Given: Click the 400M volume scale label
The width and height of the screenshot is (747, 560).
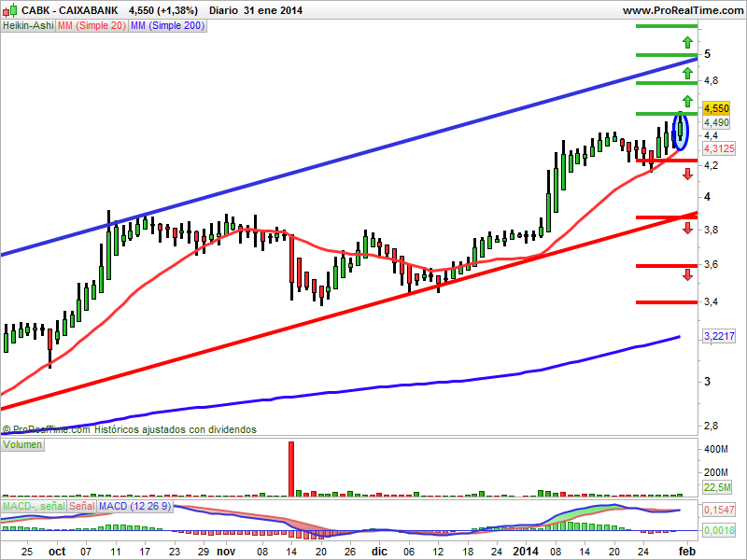Looking at the screenshot, I should [715, 449].
